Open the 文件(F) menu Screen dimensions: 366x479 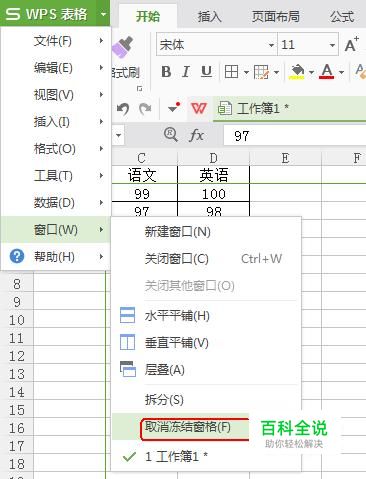point(55,41)
